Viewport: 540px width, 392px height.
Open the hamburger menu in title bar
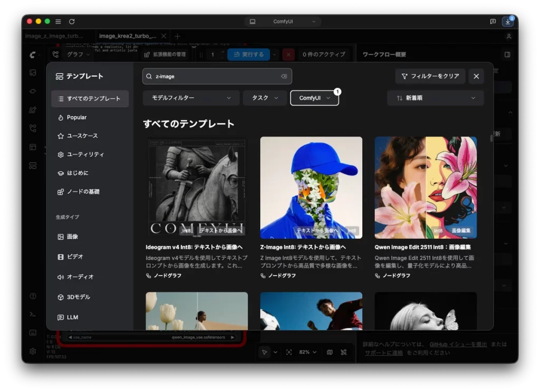click(x=58, y=21)
